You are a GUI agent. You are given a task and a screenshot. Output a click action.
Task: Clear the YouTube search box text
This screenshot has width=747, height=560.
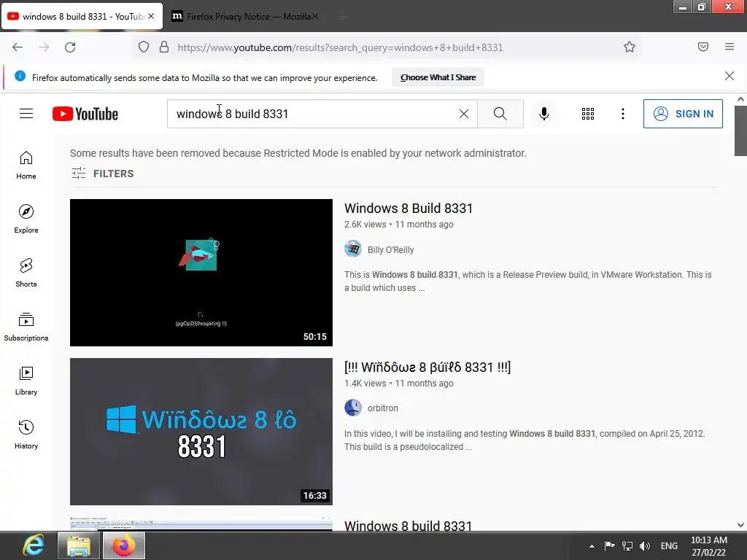463,114
